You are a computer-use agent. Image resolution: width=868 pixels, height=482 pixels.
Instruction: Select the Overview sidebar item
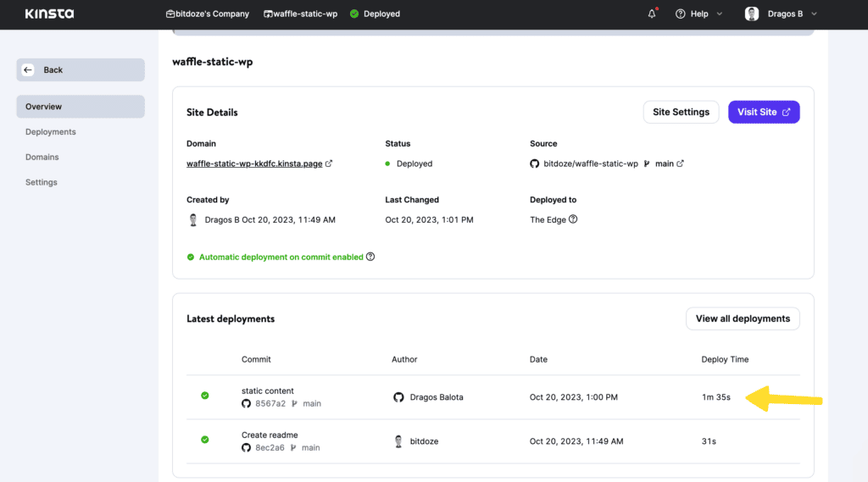pyautogui.click(x=81, y=106)
